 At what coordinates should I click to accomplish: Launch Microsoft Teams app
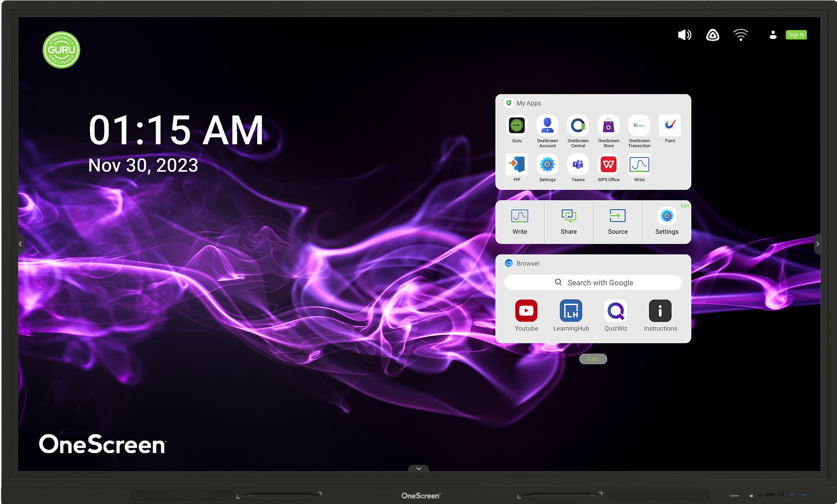pyautogui.click(x=578, y=164)
